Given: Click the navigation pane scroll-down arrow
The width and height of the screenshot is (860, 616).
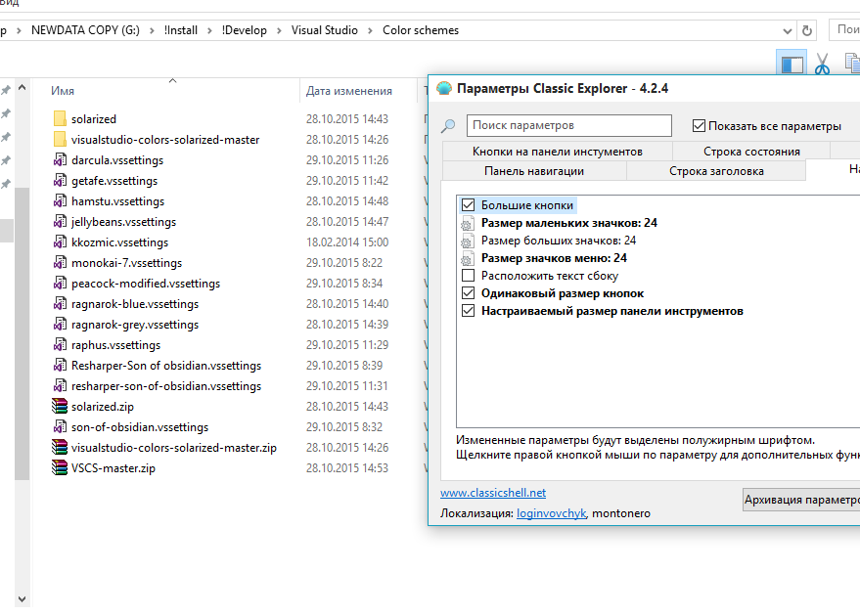Looking at the screenshot, I should (22, 599).
